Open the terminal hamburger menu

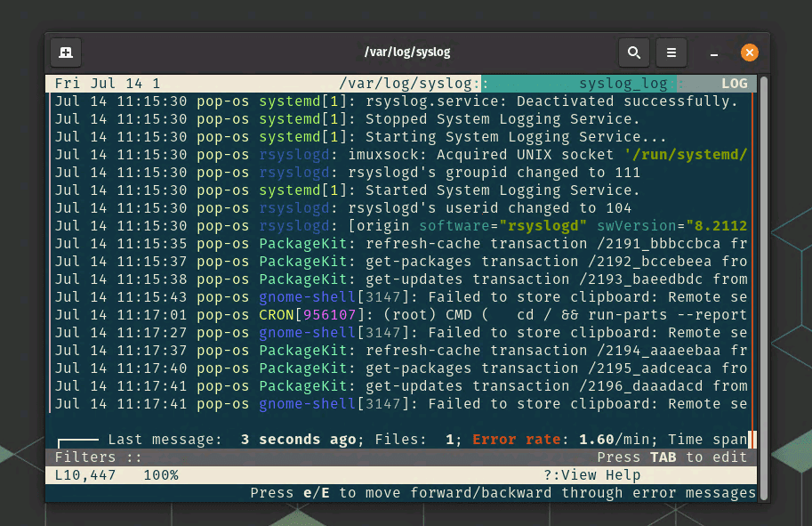(x=671, y=53)
